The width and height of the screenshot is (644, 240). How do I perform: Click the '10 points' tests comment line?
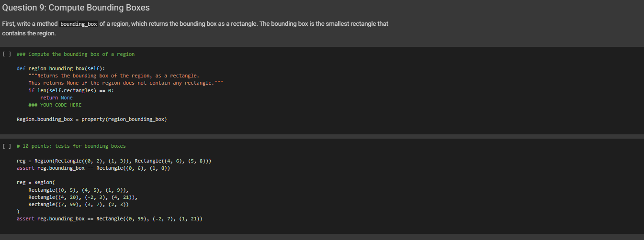tap(71, 146)
